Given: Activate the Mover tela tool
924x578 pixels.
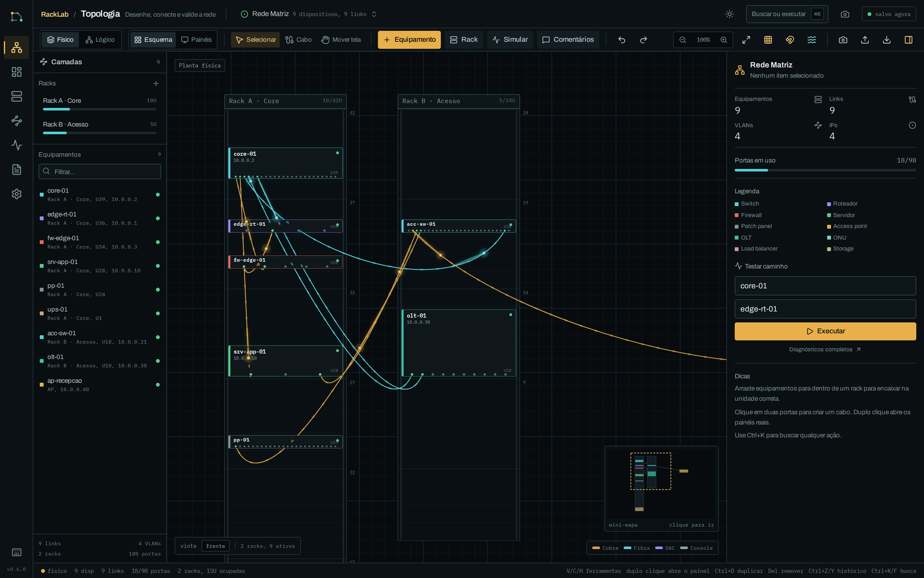Looking at the screenshot, I should [341, 40].
